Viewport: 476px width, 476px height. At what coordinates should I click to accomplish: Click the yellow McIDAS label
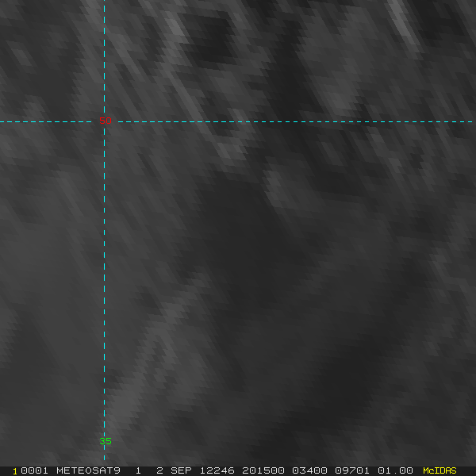tap(440, 470)
